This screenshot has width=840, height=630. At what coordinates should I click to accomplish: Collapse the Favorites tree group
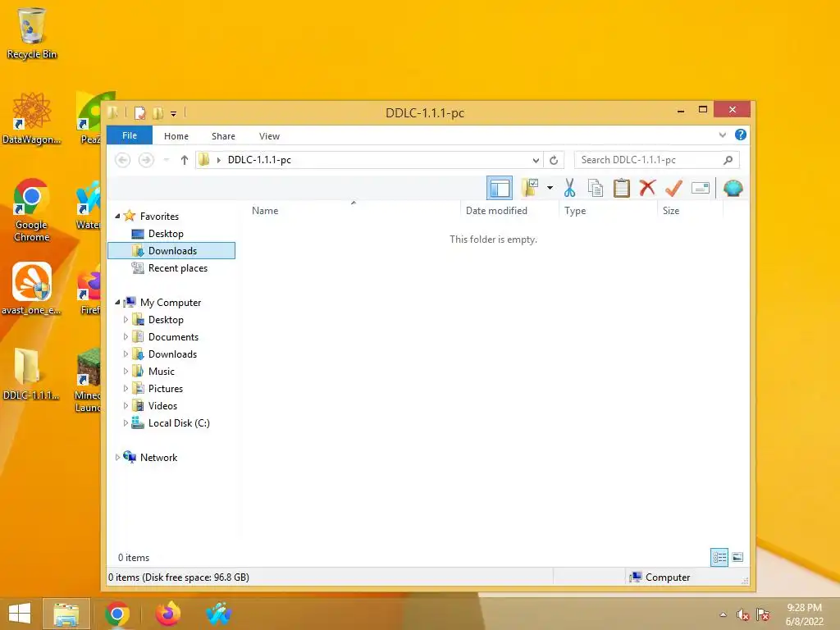click(x=118, y=216)
